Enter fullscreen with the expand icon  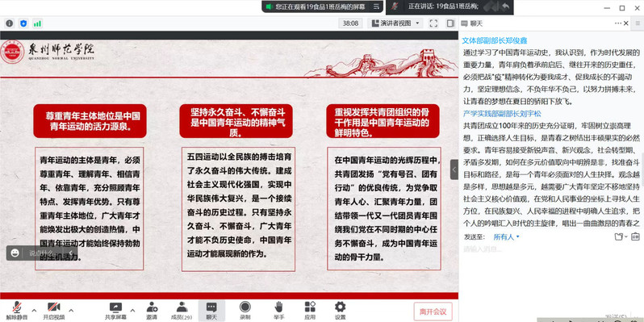(433, 23)
